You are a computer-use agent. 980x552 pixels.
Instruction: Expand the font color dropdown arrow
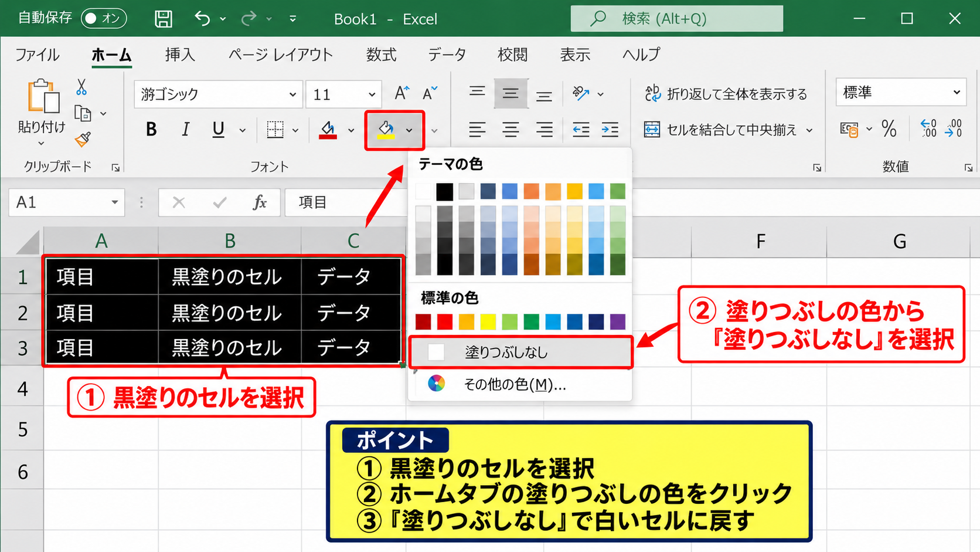(351, 130)
